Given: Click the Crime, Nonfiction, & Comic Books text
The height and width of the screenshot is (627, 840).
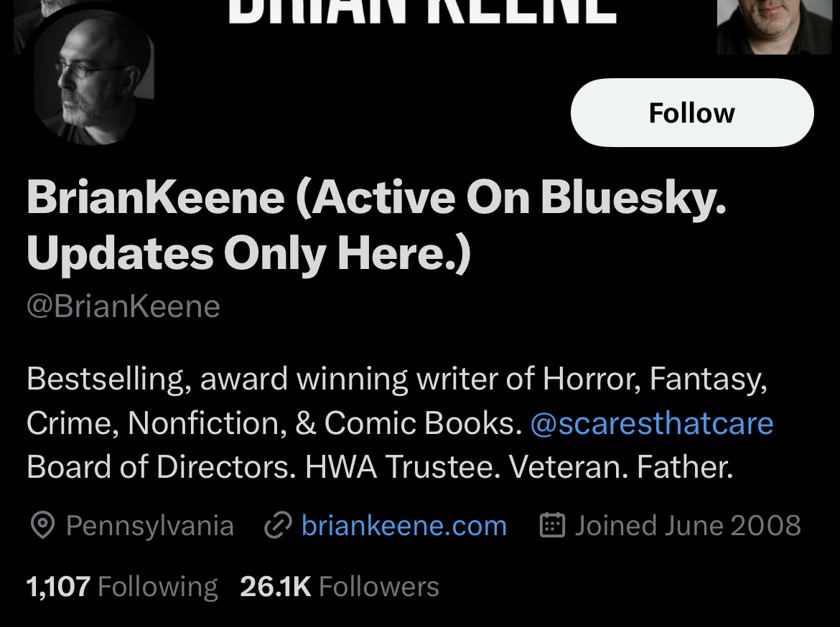Looking at the screenshot, I should pos(274,423).
